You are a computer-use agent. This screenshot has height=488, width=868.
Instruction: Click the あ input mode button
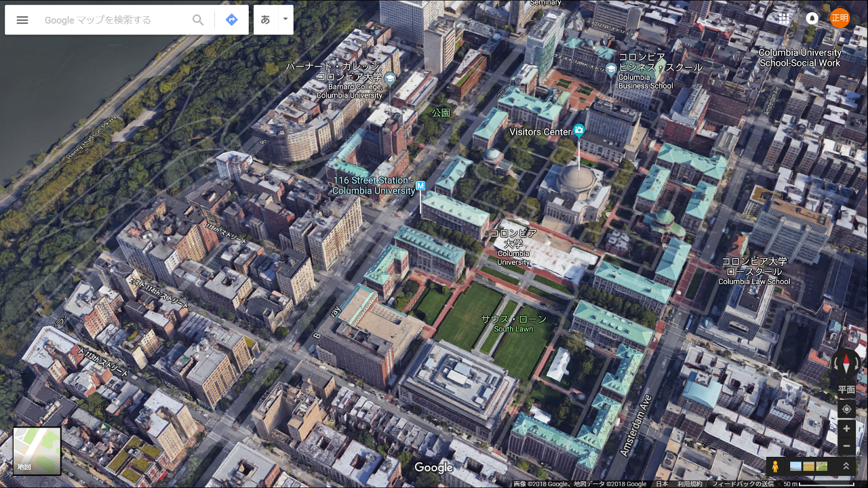pos(265,20)
